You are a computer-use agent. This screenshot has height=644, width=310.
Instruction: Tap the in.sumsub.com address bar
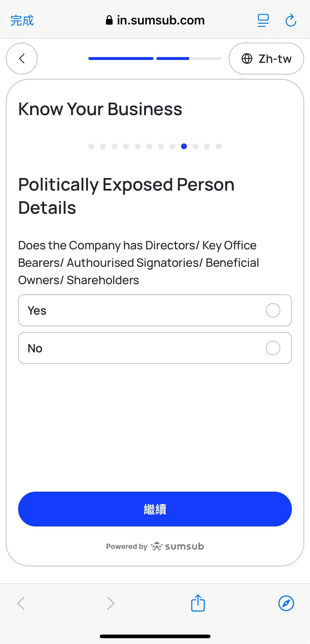(x=161, y=20)
